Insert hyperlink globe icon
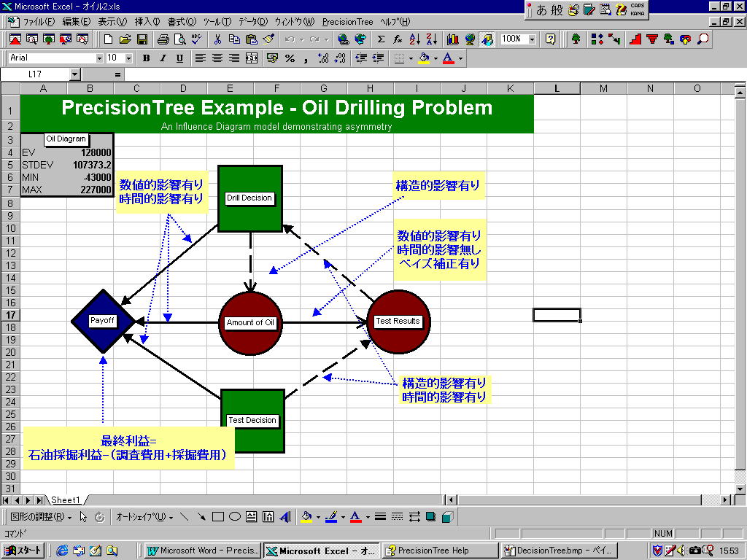 click(343, 39)
